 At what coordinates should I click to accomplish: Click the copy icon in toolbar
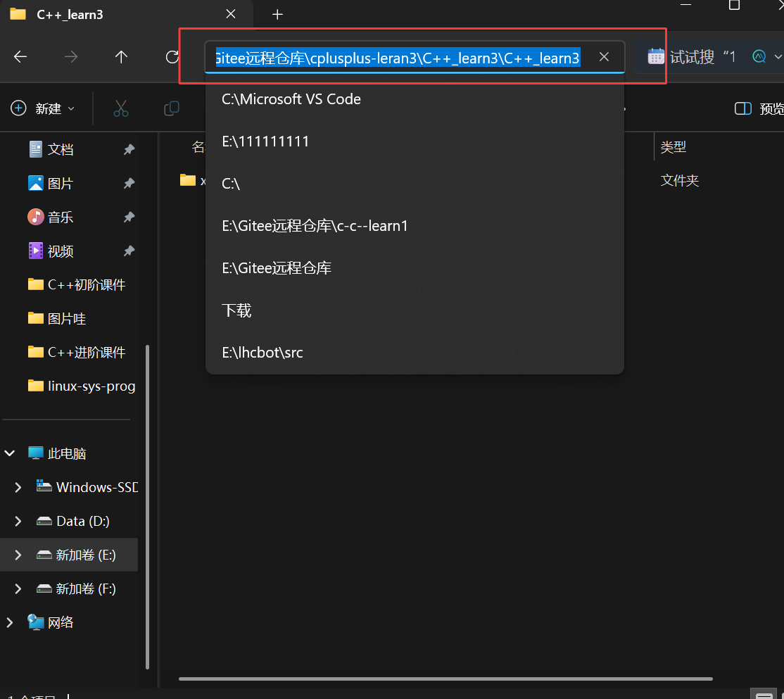pos(172,108)
